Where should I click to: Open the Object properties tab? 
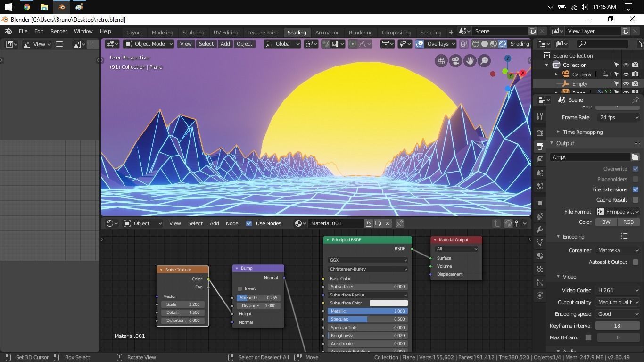(x=540, y=203)
